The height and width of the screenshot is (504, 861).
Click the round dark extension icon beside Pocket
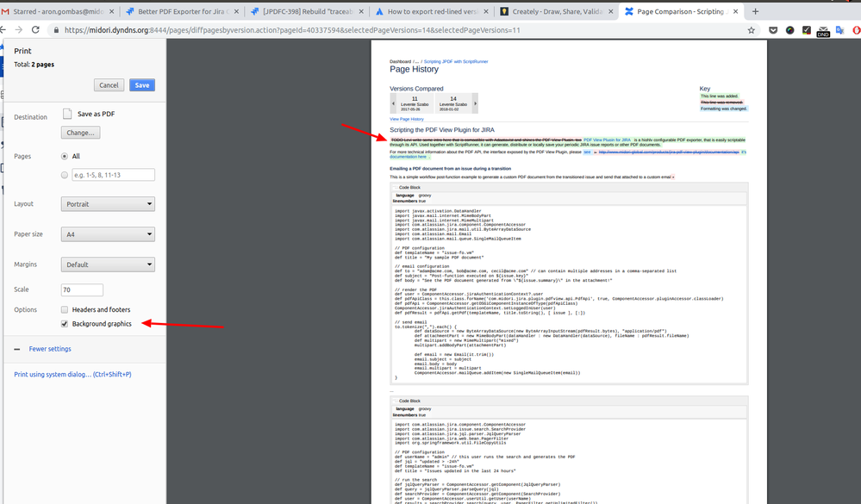[x=789, y=30]
